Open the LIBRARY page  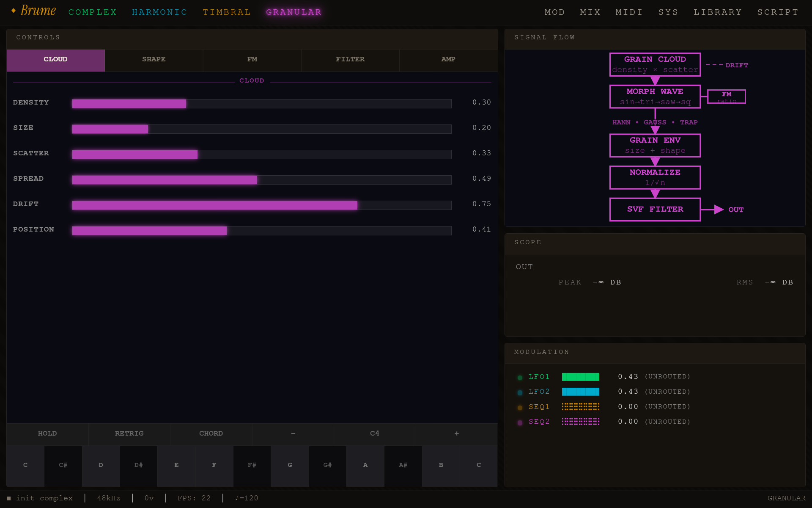(x=718, y=12)
